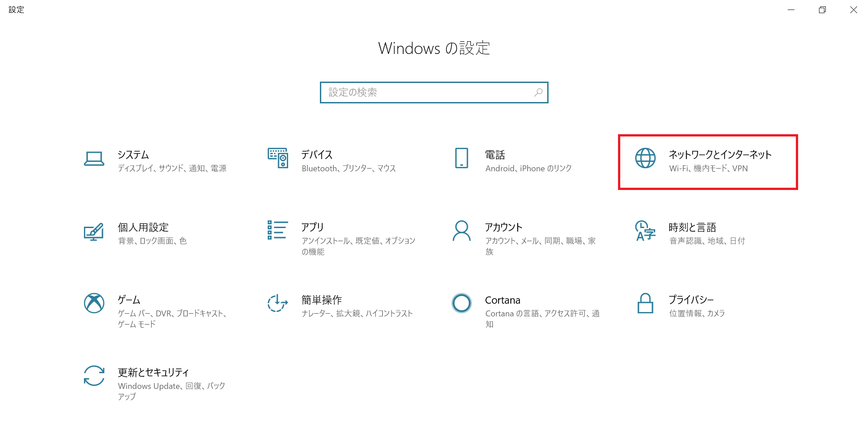Click text Windows Update、回復、バックアップ
Viewport: 868px width, 443px height.
(172, 391)
